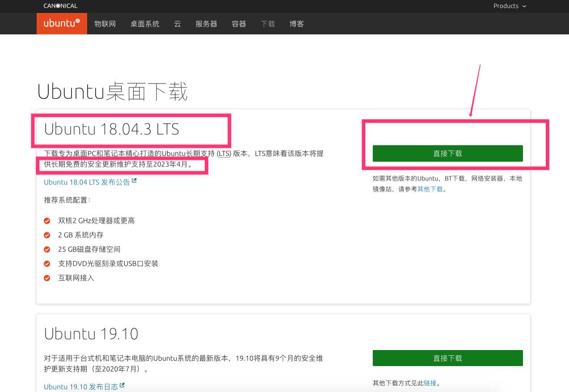The height and width of the screenshot is (392, 569).
Task: Open Ubuntu 19.10 发布日志 link
Action: coord(81,387)
